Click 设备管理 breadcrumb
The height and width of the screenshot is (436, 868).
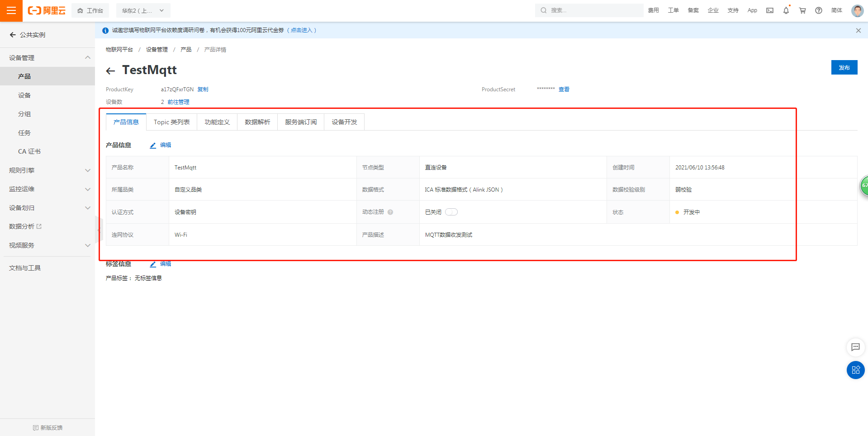coord(157,50)
